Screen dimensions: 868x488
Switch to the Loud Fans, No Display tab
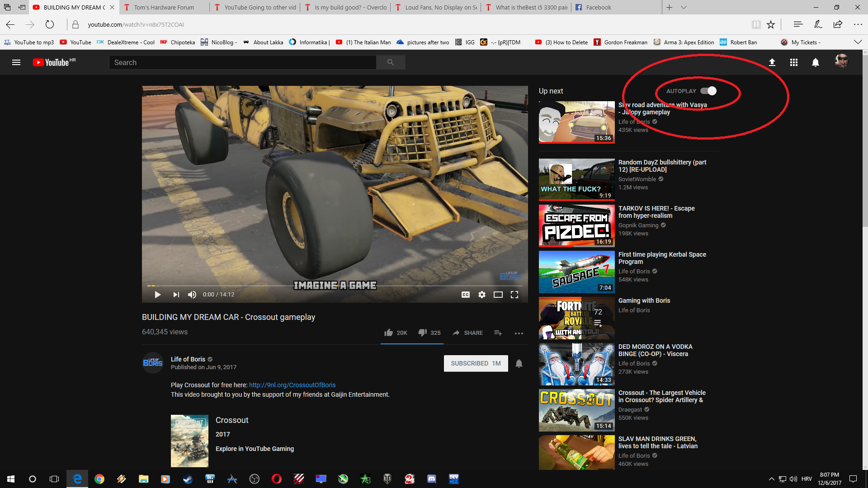(x=436, y=7)
